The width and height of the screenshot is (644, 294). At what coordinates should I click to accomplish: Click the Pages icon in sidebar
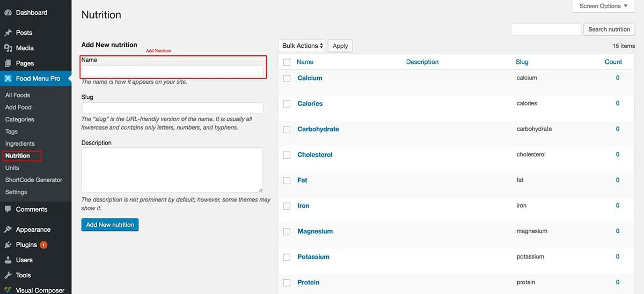(8, 63)
